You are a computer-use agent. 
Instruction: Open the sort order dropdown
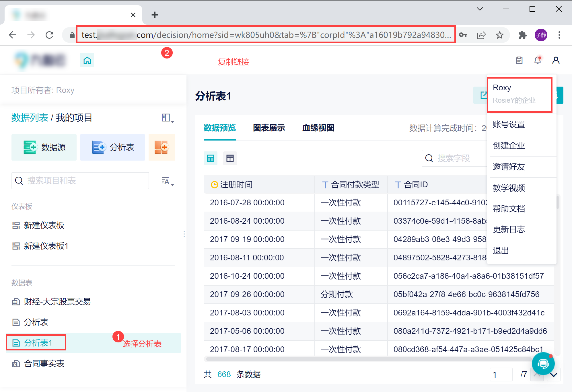[168, 181]
